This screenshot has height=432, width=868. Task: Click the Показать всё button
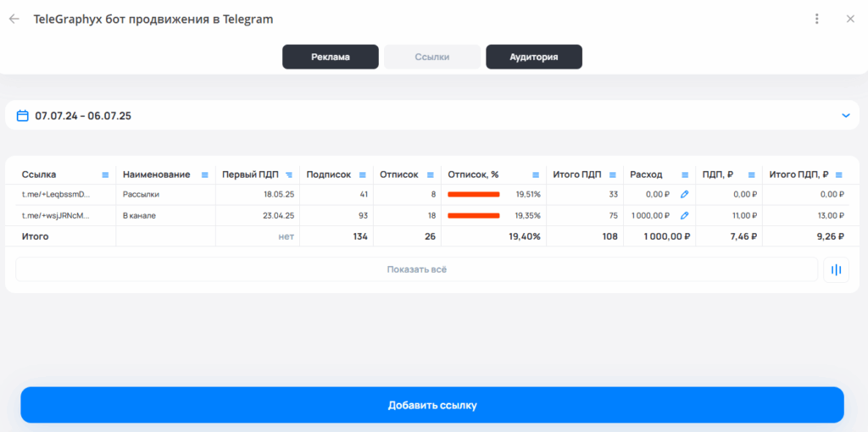(416, 269)
